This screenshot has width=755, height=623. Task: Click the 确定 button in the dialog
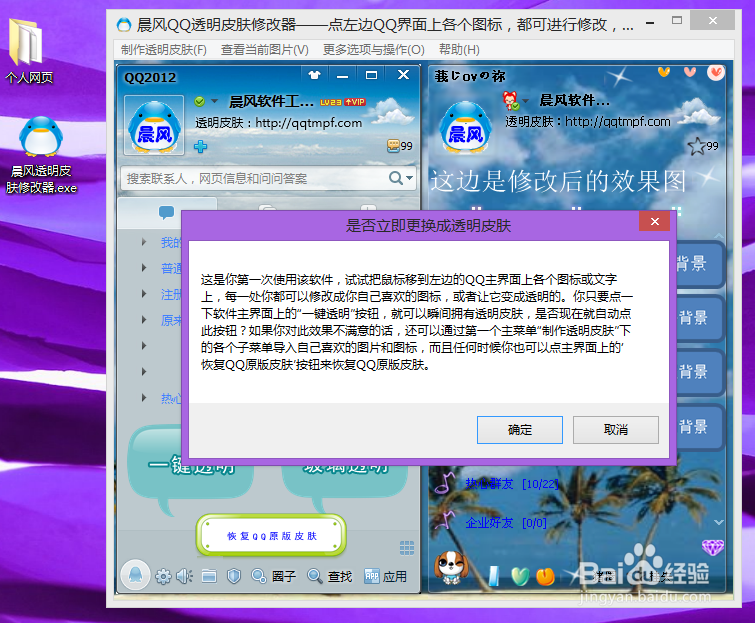pos(520,429)
